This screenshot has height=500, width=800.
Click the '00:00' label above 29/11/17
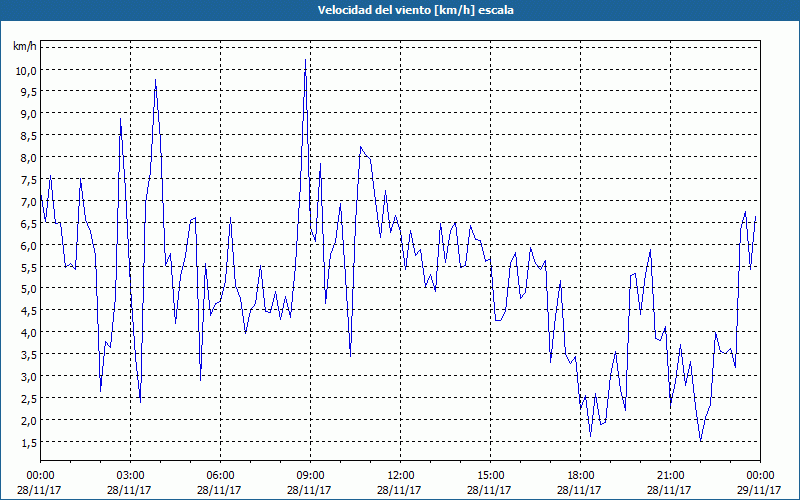(x=760, y=475)
